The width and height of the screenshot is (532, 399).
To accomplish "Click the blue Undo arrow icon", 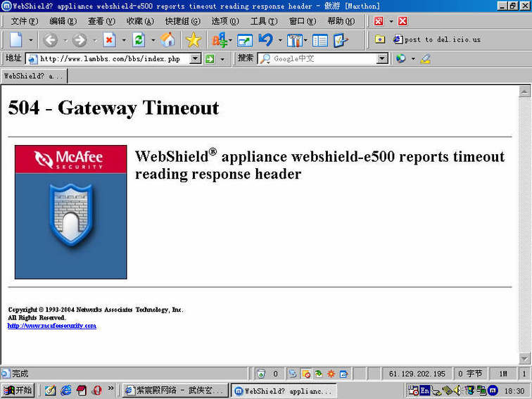I will pos(266,39).
